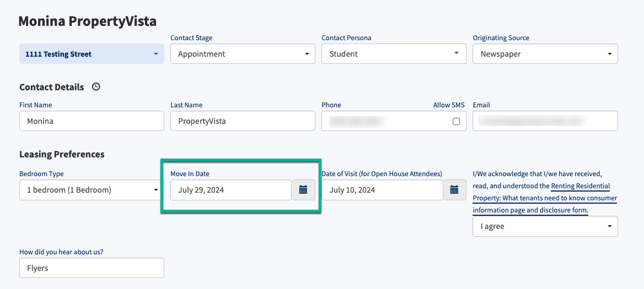Open the I agree acknowledgement dropdown
This screenshot has width=644, height=289.
(545, 226)
